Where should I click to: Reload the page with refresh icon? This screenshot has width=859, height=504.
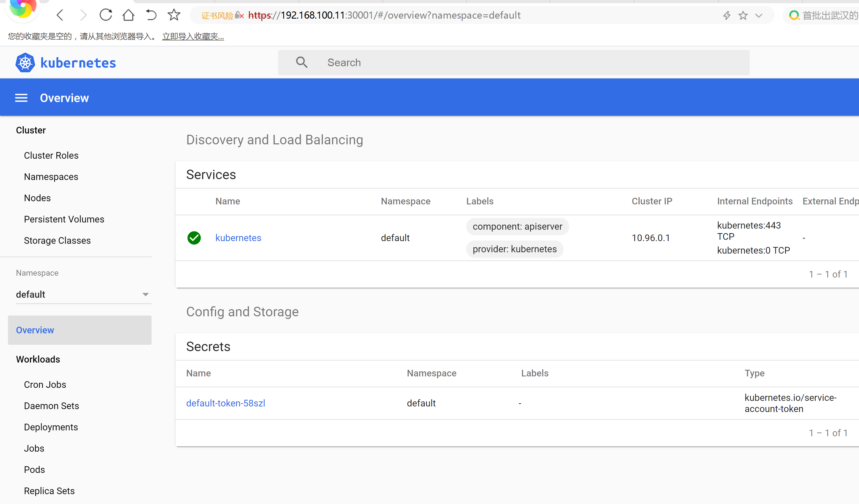106,15
